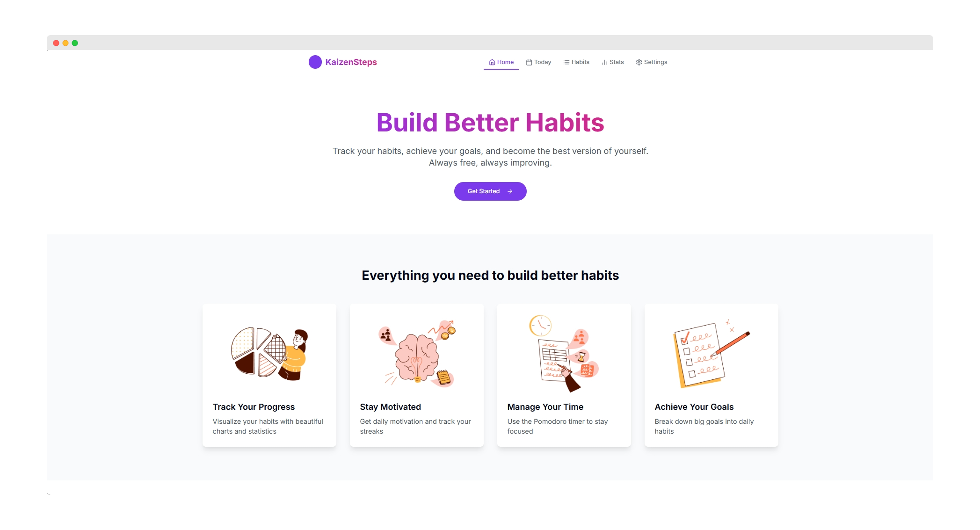
Task: Click the Manage Your Time feature card
Action: pyautogui.click(x=563, y=375)
